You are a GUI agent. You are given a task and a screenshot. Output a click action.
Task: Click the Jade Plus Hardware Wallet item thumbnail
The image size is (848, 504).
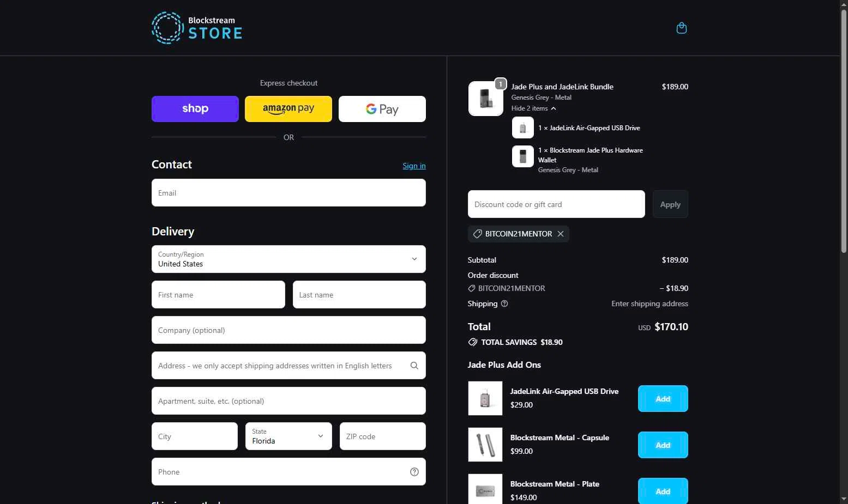(x=522, y=156)
